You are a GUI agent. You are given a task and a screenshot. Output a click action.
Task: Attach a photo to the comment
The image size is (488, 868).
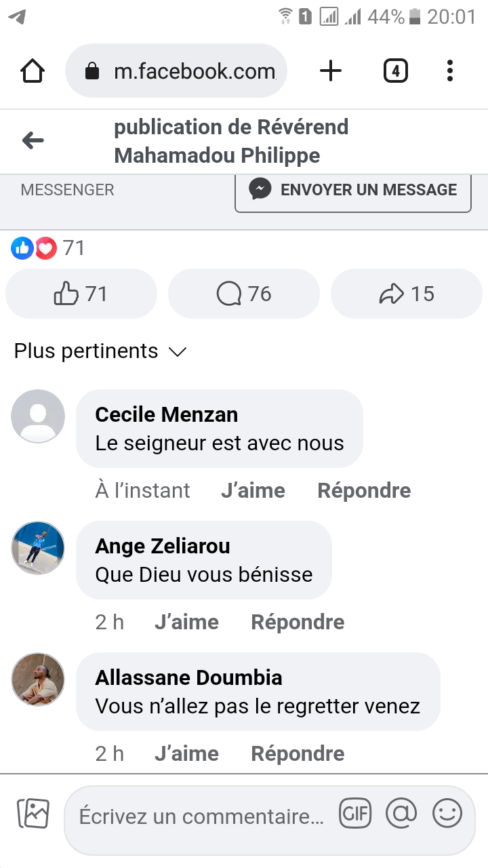[x=33, y=814]
